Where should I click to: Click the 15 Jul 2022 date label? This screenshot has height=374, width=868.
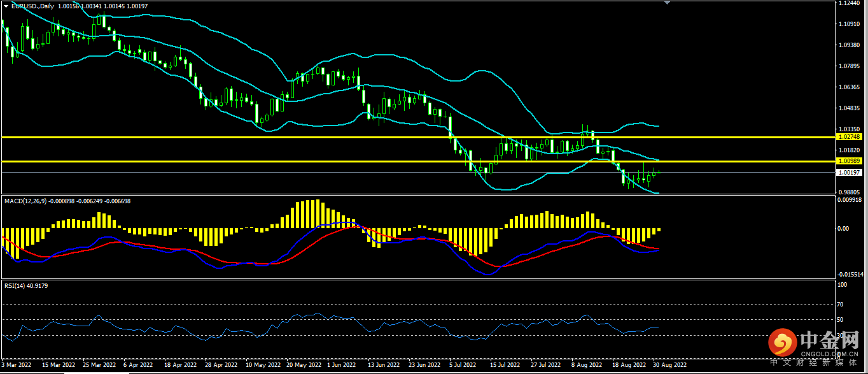pos(506,365)
